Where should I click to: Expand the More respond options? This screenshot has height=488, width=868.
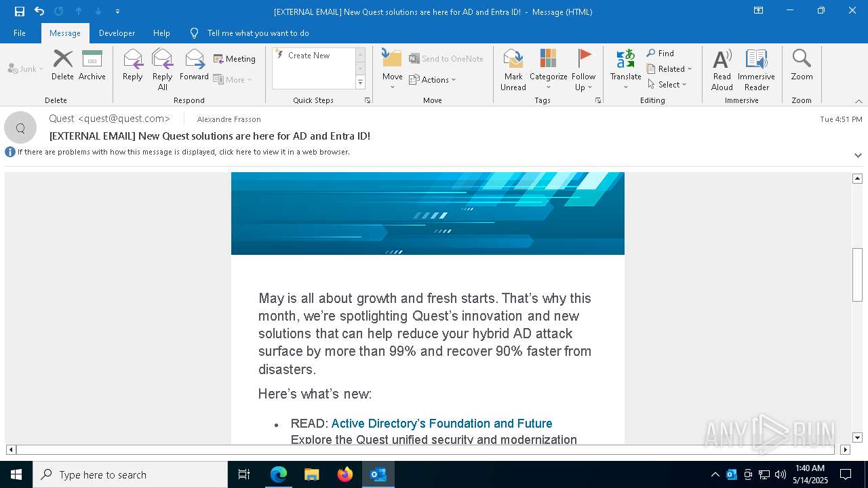[x=233, y=79]
